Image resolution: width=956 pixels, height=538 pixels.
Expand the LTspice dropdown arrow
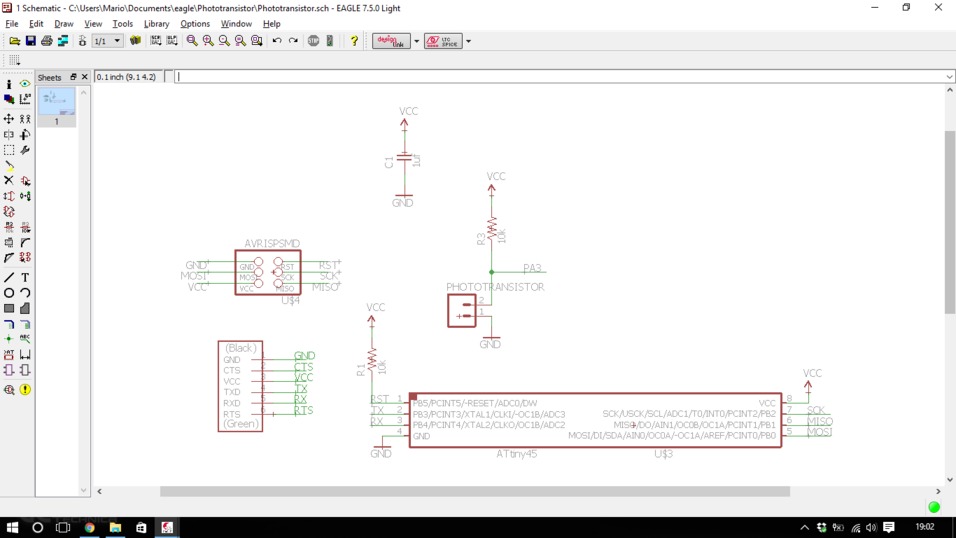pyautogui.click(x=468, y=41)
